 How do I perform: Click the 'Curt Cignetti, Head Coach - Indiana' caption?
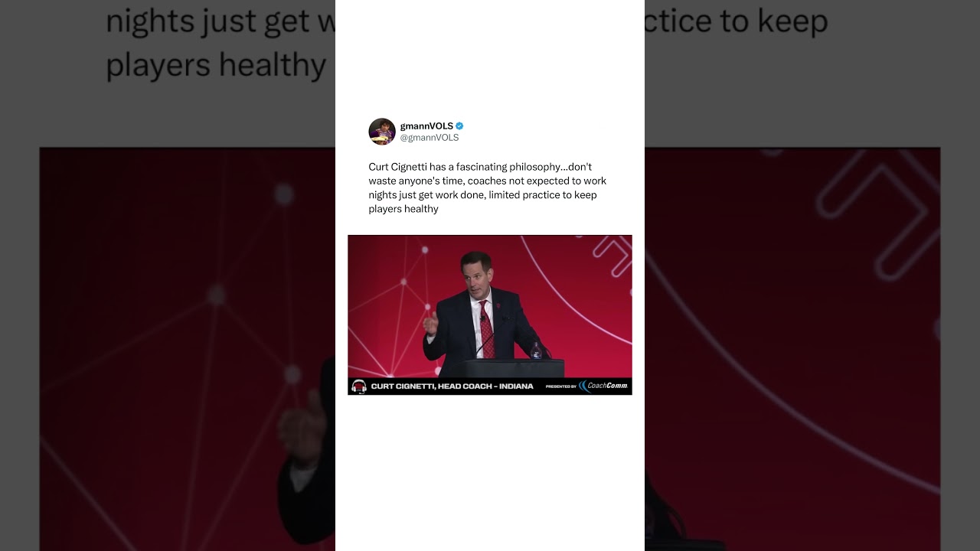tap(452, 386)
